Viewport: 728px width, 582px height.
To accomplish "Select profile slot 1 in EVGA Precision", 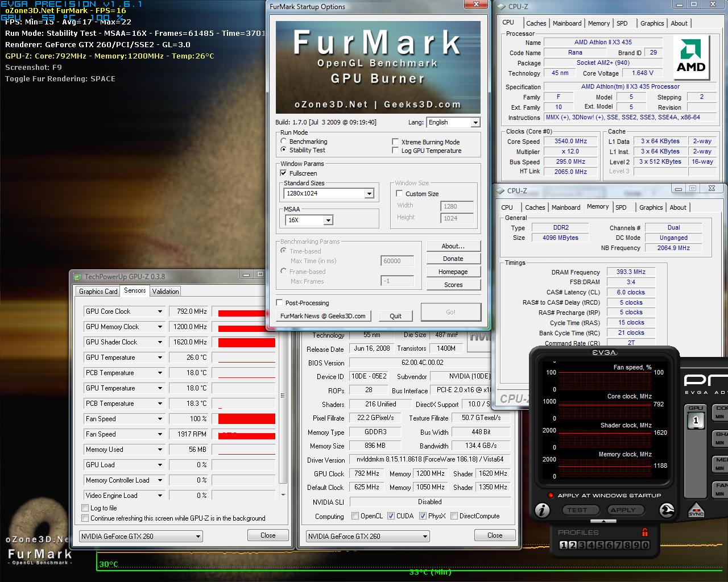I will point(563,545).
